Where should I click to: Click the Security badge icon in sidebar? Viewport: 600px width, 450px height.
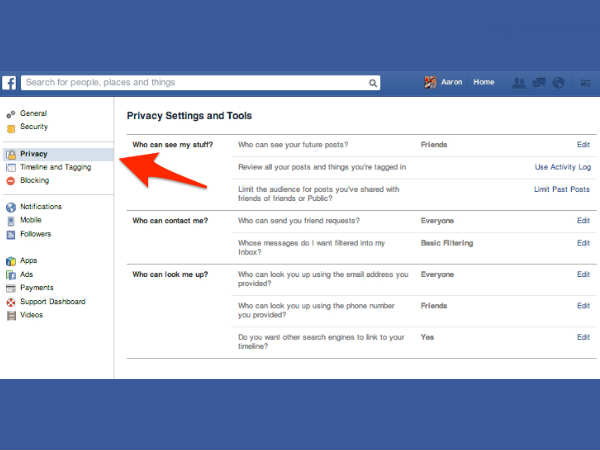[11, 128]
